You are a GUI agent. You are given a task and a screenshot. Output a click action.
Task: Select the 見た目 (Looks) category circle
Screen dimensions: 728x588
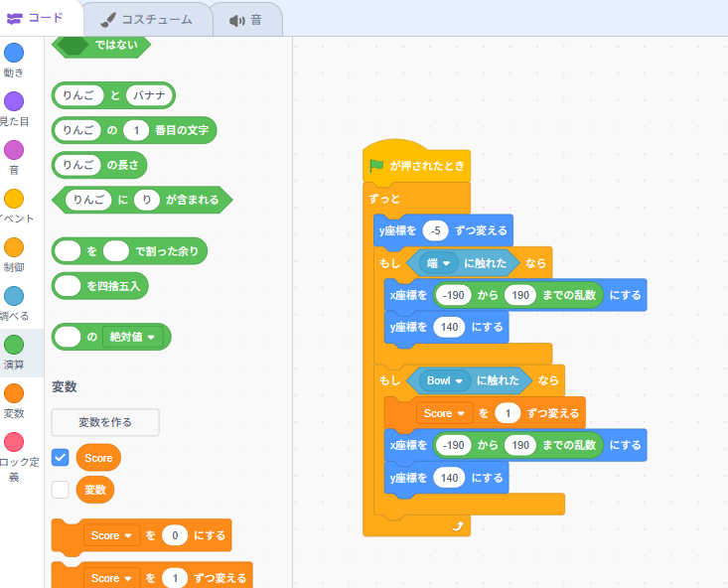coord(14,101)
